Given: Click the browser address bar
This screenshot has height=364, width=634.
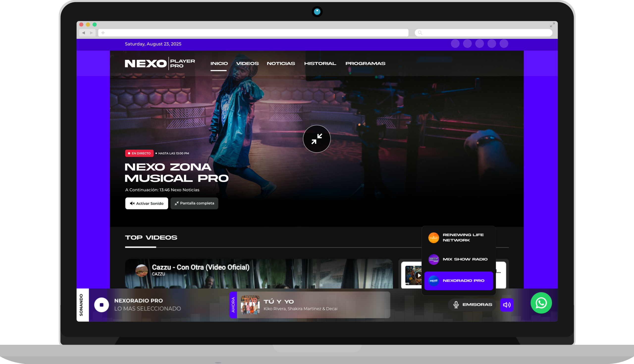Looking at the screenshot, I should pos(253,33).
